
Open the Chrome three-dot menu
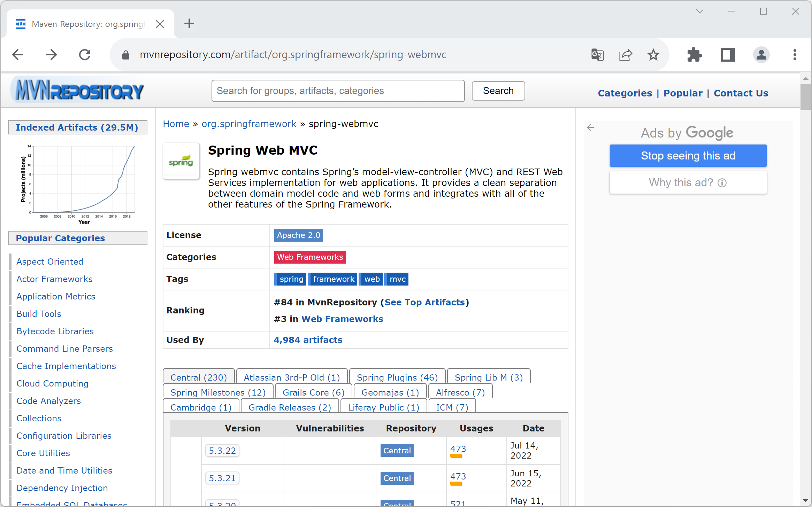click(x=795, y=55)
